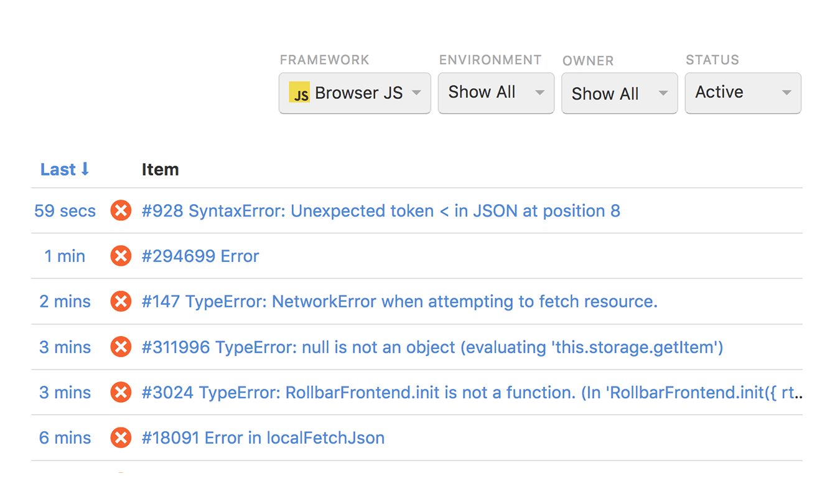Open #3024 RollbarFrontend.init TypeError item

pyautogui.click(x=472, y=393)
